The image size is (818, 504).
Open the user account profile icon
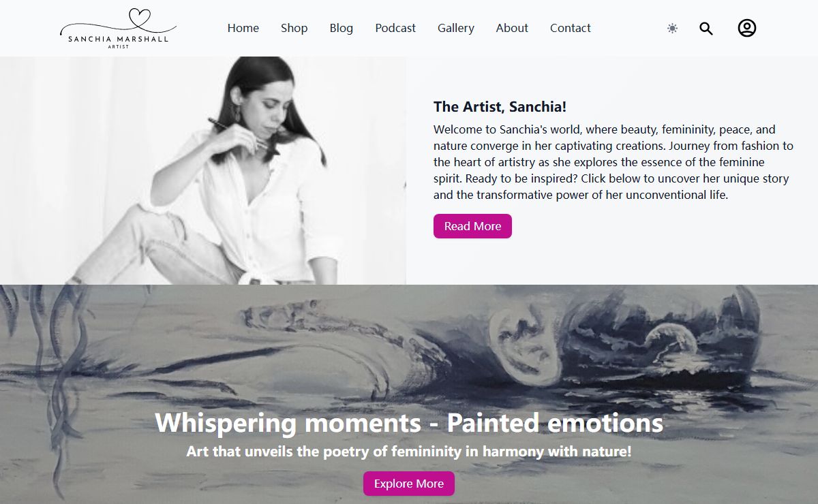747,28
